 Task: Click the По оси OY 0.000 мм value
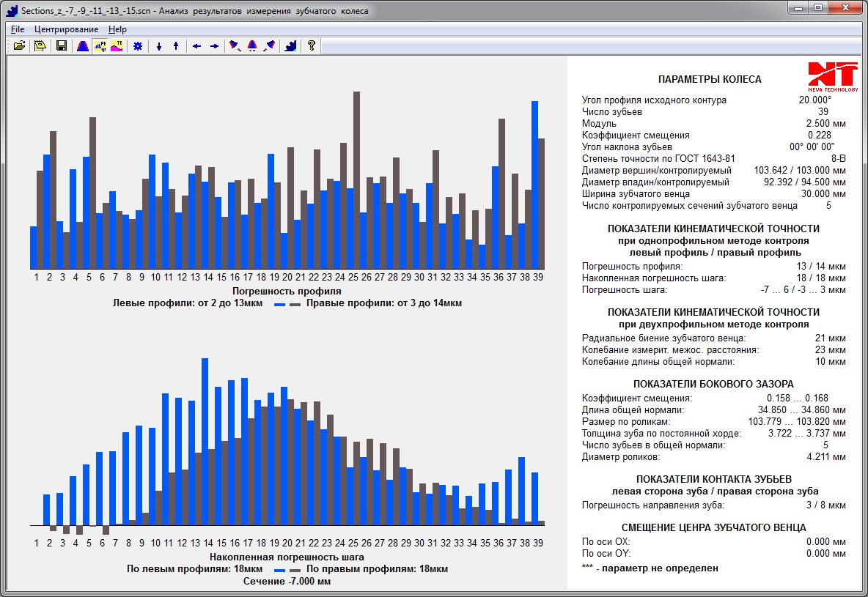coord(826,553)
